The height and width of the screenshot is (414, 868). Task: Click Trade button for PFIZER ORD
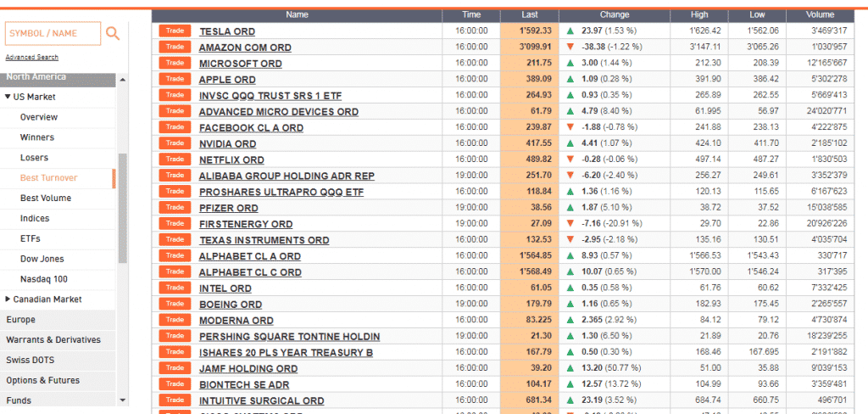click(x=175, y=208)
